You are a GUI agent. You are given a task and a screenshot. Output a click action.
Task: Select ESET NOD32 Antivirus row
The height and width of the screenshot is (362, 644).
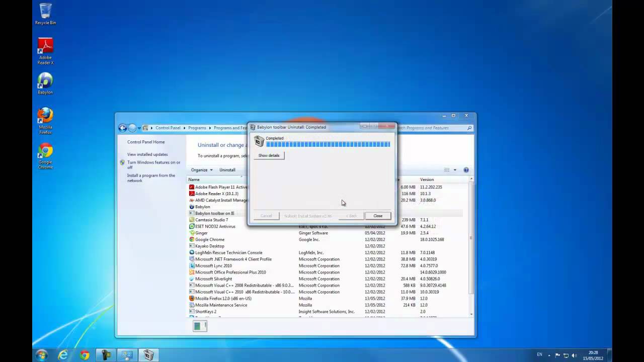click(325, 226)
